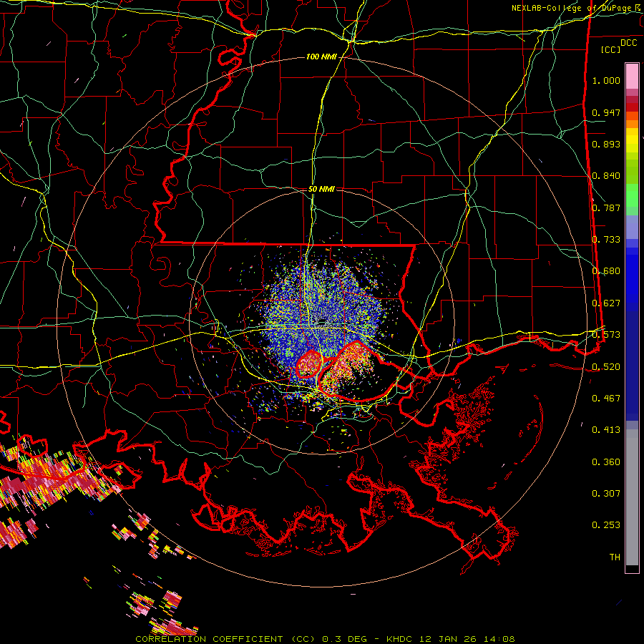The width and height of the screenshot is (644, 644).
Task: Select the 1.000 scale value
Action: pyautogui.click(x=606, y=80)
